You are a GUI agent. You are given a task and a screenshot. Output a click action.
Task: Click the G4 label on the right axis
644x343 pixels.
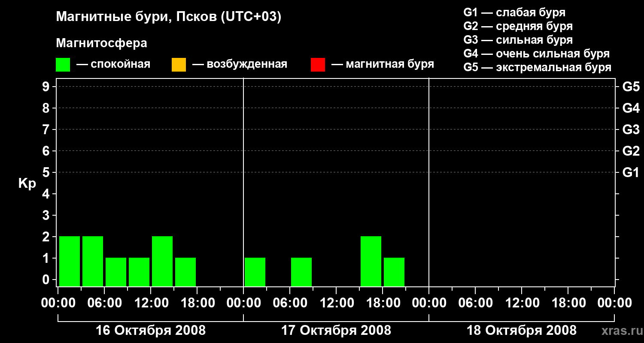[x=631, y=108]
